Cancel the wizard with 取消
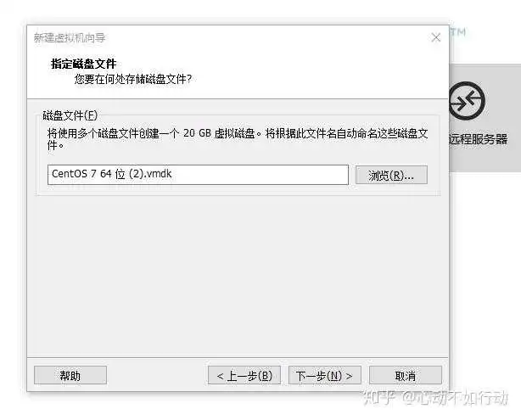The image size is (521, 420). click(x=406, y=376)
